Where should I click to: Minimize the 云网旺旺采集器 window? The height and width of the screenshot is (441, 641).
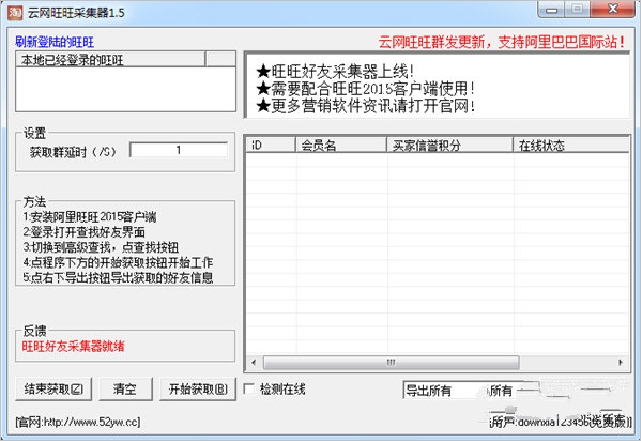coord(551,10)
